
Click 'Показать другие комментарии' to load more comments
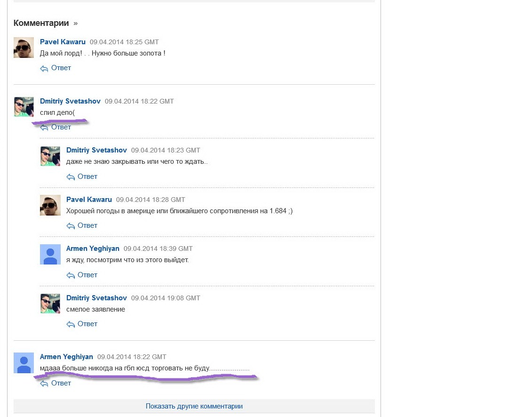point(194,406)
